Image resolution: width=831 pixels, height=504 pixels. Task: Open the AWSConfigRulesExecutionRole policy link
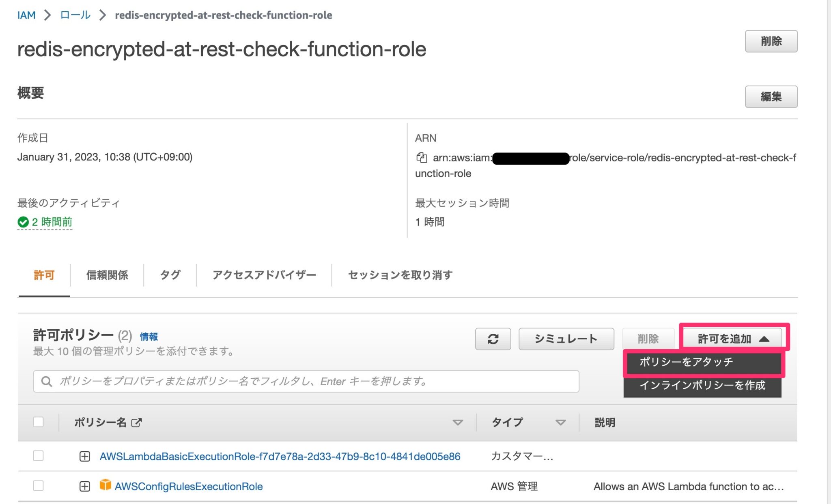coord(188,486)
